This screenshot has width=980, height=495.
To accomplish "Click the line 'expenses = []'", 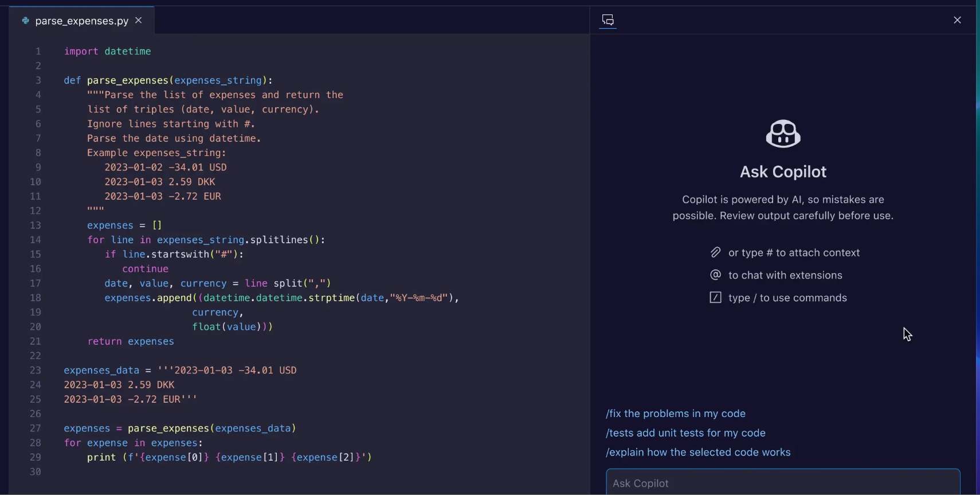I will [124, 225].
